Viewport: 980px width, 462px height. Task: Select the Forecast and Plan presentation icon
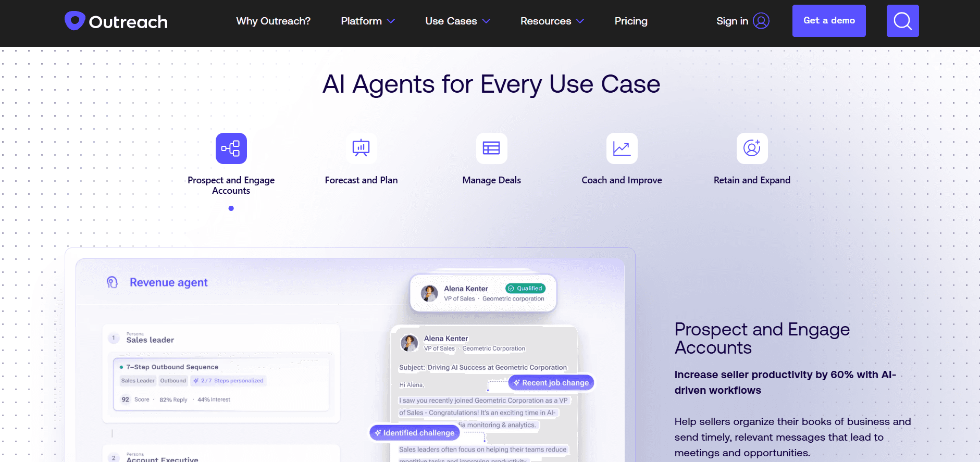point(362,148)
